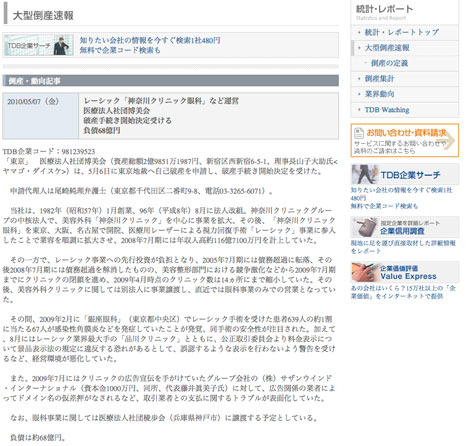Open the Value Express banner
This screenshot has width=466, height=446.
405,272
